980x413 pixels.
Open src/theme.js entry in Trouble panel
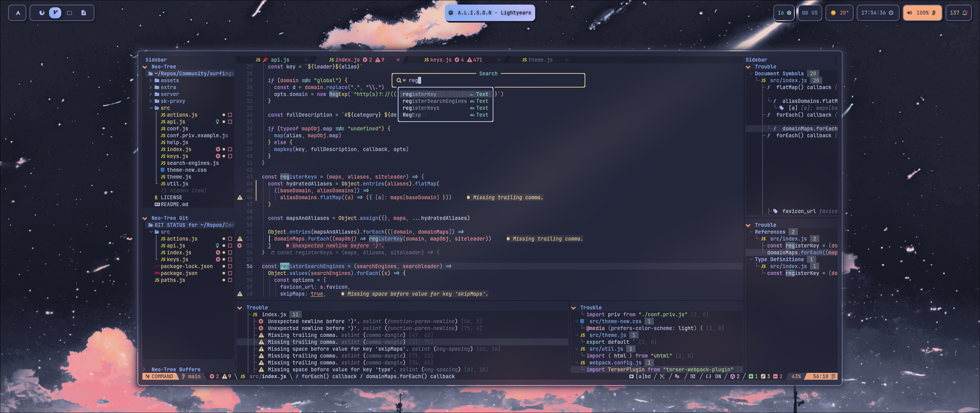click(x=608, y=335)
